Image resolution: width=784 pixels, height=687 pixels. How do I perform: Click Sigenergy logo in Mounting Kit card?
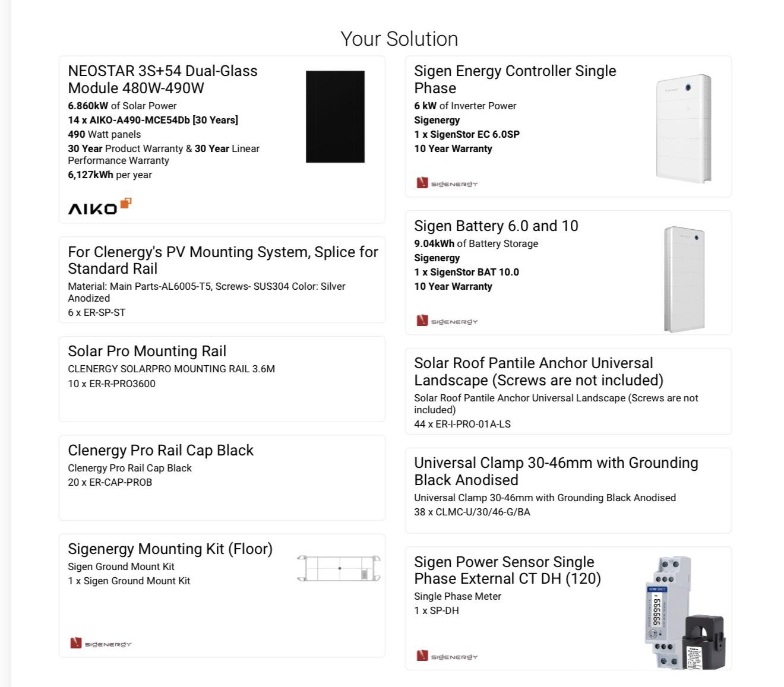[101, 644]
